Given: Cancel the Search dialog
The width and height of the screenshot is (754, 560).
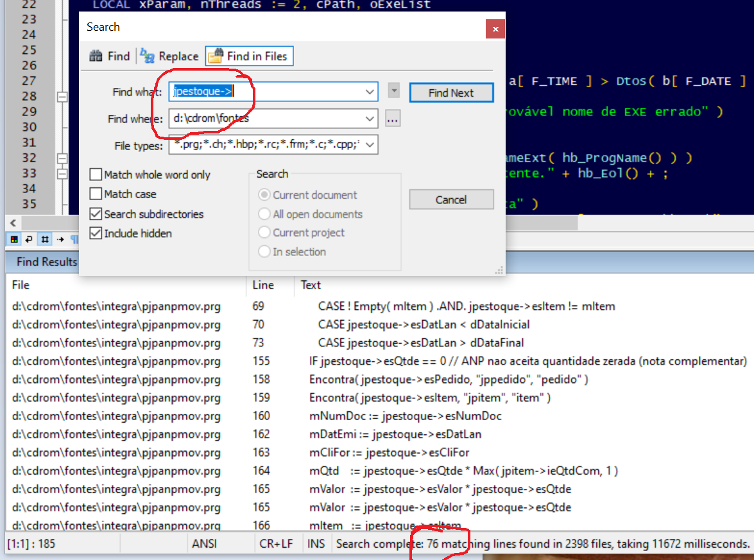Looking at the screenshot, I should [451, 199].
